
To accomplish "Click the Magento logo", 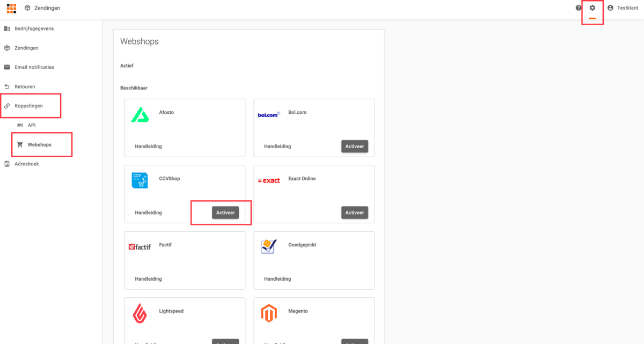I will (x=269, y=313).
